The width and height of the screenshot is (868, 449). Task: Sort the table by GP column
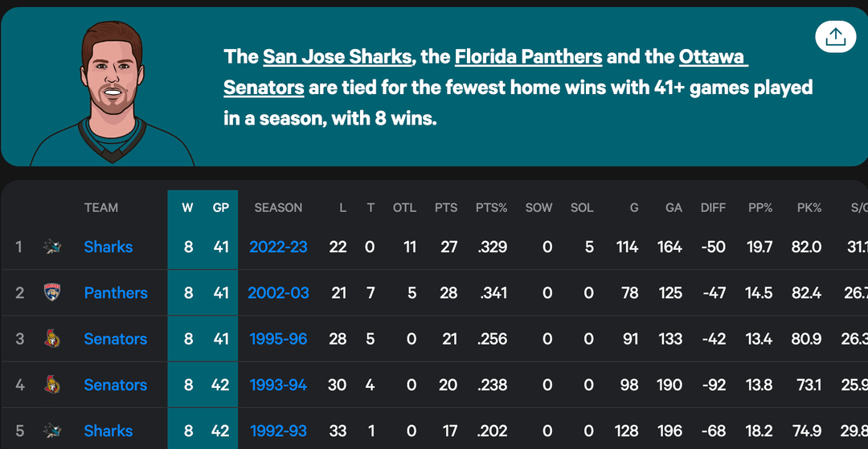(221, 208)
